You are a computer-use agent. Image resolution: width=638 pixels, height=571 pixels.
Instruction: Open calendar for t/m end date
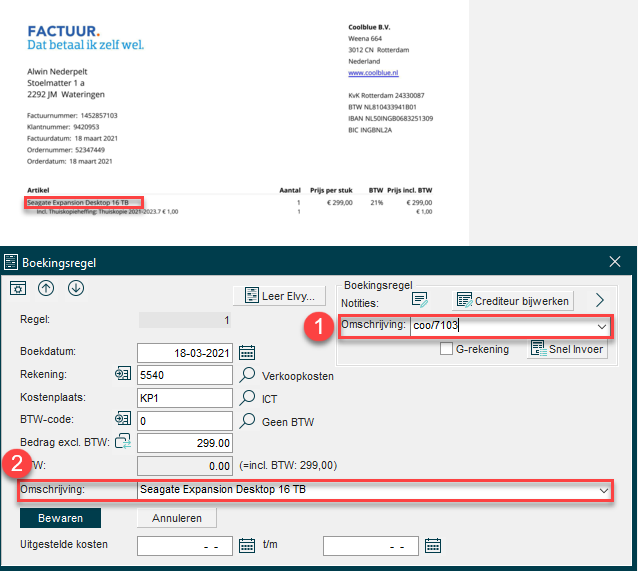(x=433, y=545)
